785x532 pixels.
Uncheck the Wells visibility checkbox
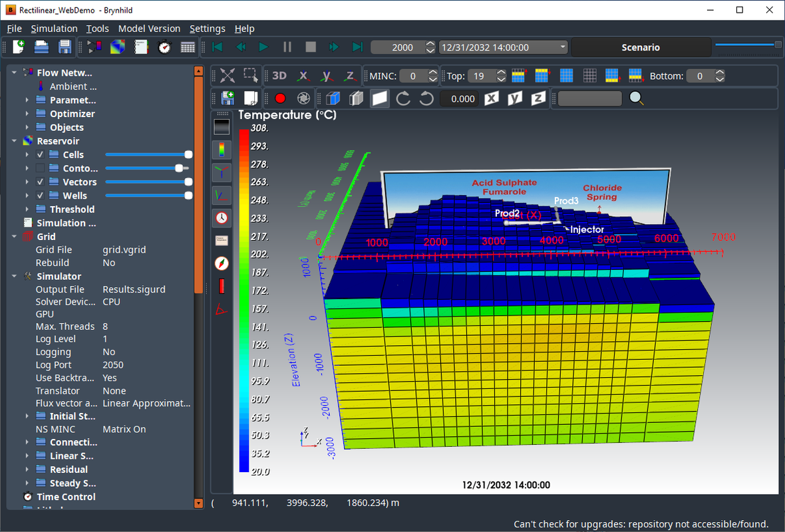click(x=41, y=196)
